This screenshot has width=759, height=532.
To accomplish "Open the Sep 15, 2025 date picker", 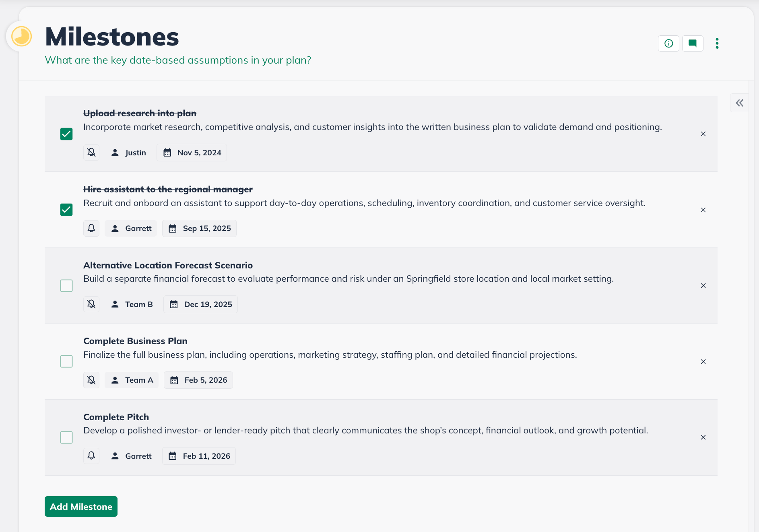I will pos(199,228).
